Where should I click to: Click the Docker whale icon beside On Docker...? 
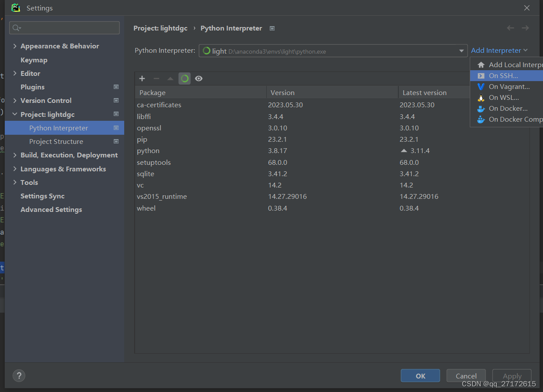(x=481, y=109)
